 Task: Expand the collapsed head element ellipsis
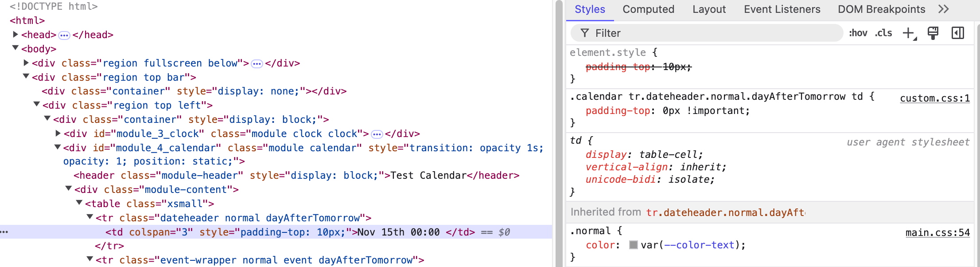[64, 35]
